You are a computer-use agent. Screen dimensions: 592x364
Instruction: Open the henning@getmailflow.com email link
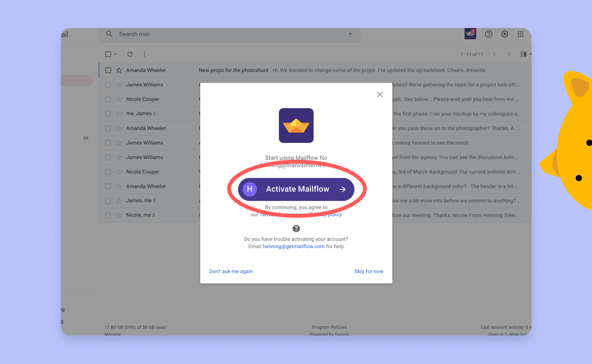click(294, 246)
